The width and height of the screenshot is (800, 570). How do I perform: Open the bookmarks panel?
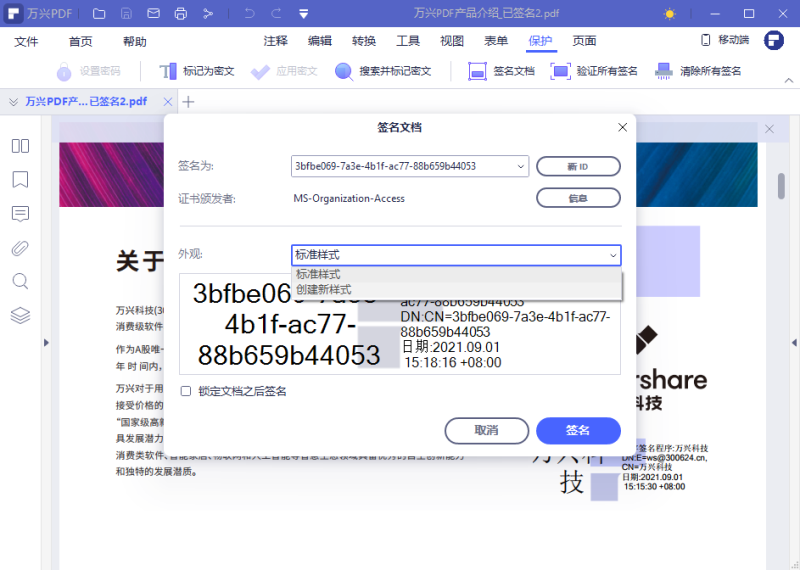[x=20, y=180]
